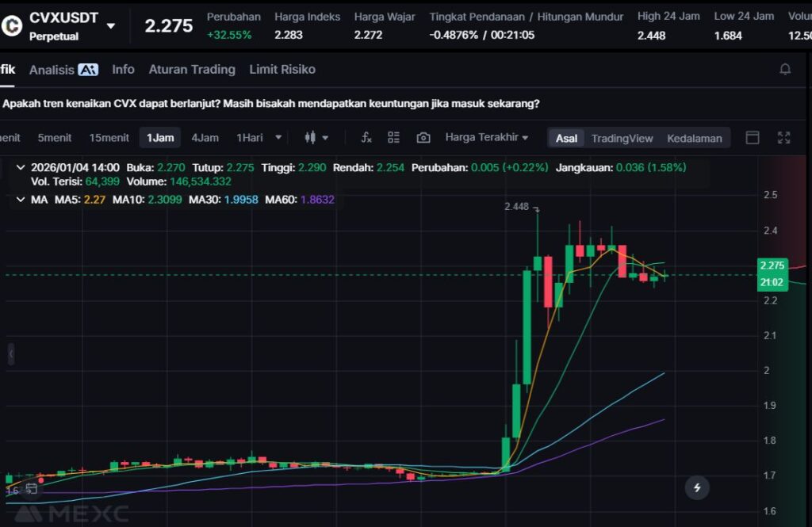Click the CVX coin logo icon
The width and height of the screenshot is (812, 527).
[x=12, y=25]
